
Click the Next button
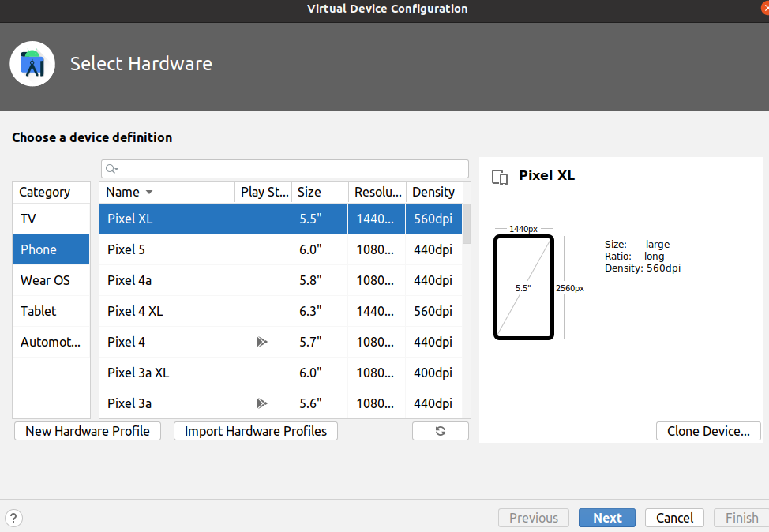(x=607, y=518)
